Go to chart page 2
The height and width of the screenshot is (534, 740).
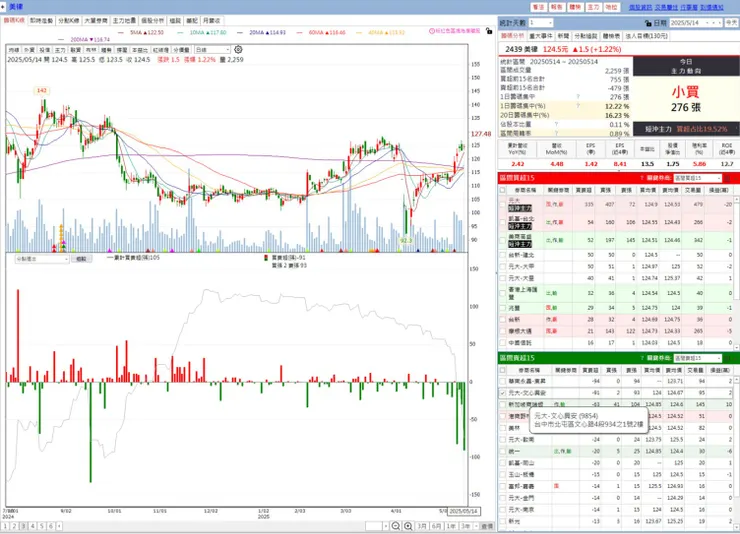14,526
